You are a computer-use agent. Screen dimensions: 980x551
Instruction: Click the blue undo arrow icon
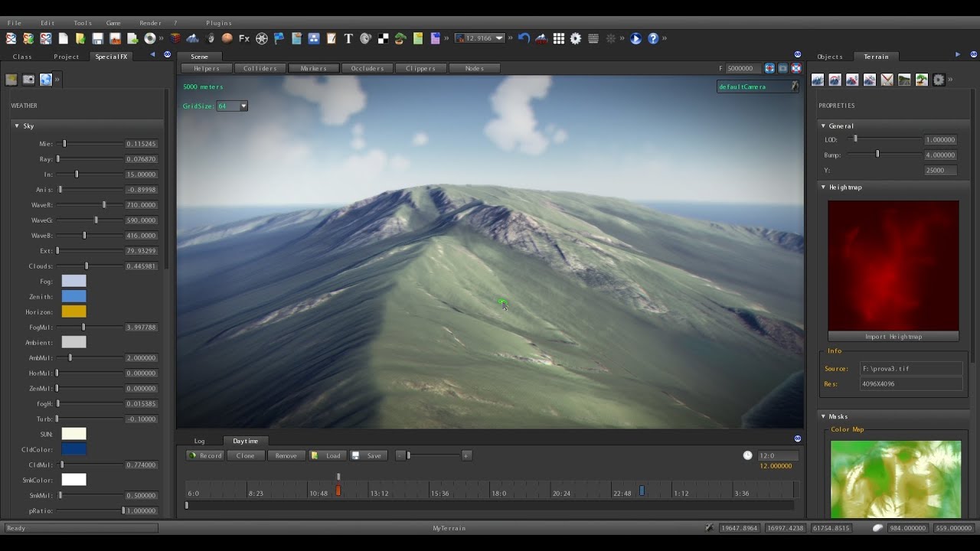point(524,38)
